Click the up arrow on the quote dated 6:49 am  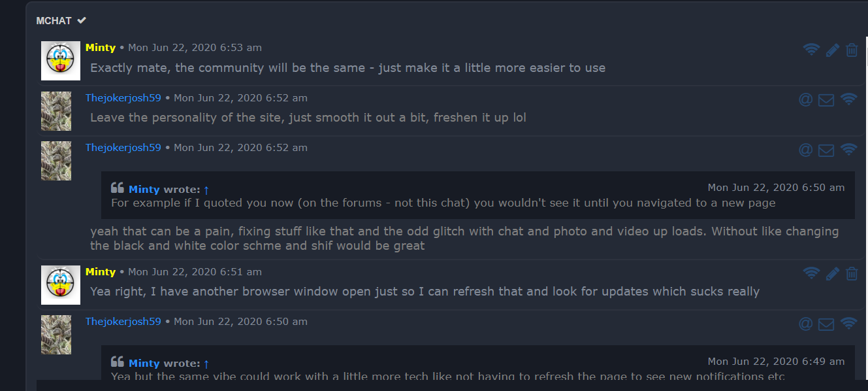(206, 364)
